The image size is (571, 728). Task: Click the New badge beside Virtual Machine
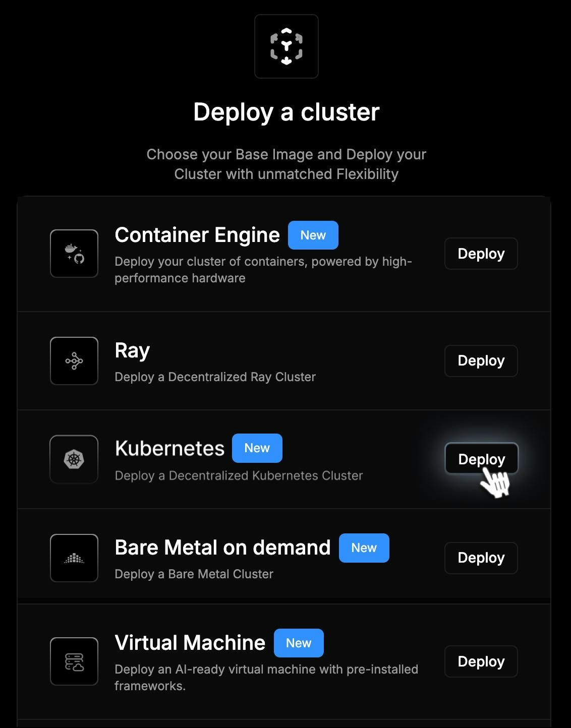pyautogui.click(x=299, y=643)
